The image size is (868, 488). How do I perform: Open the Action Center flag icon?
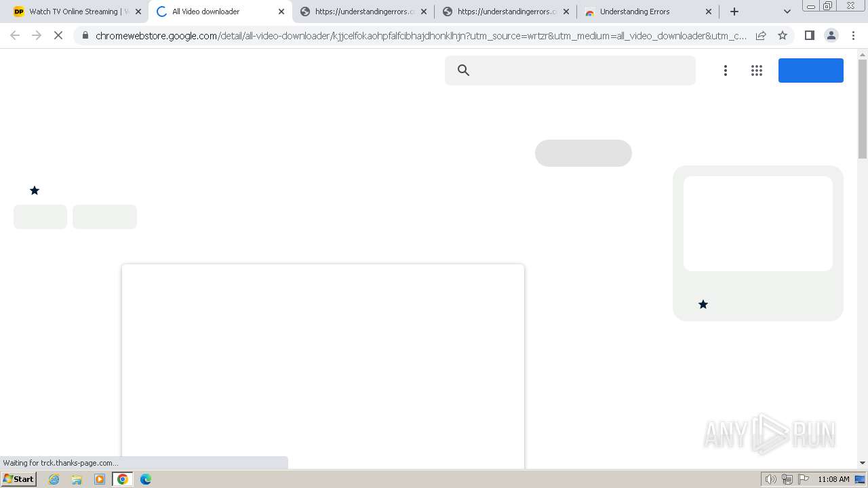pyautogui.click(x=804, y=479)
